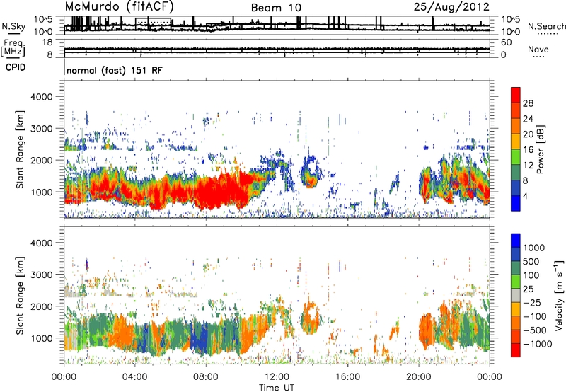Image resolution: width=566 pixels, height=392 pixels.
Task: Click the blue velocity patch near 08:00
Action: coord(200,338)
